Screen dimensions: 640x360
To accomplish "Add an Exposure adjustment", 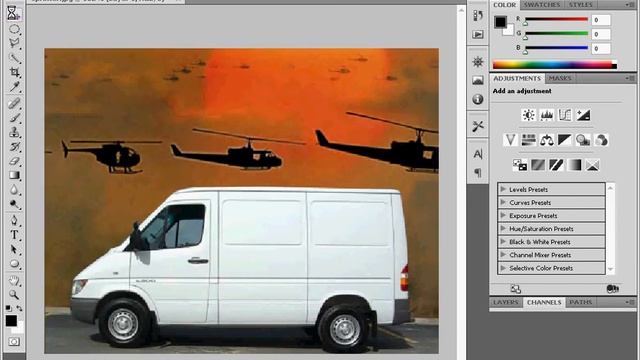I will pyautogui.click(x=583, y=115).
